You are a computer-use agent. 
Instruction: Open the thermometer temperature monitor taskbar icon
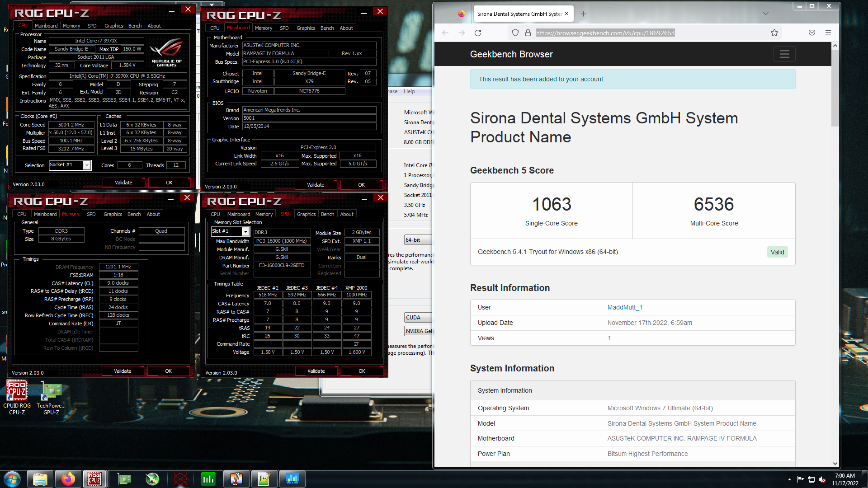click(236, 479)
